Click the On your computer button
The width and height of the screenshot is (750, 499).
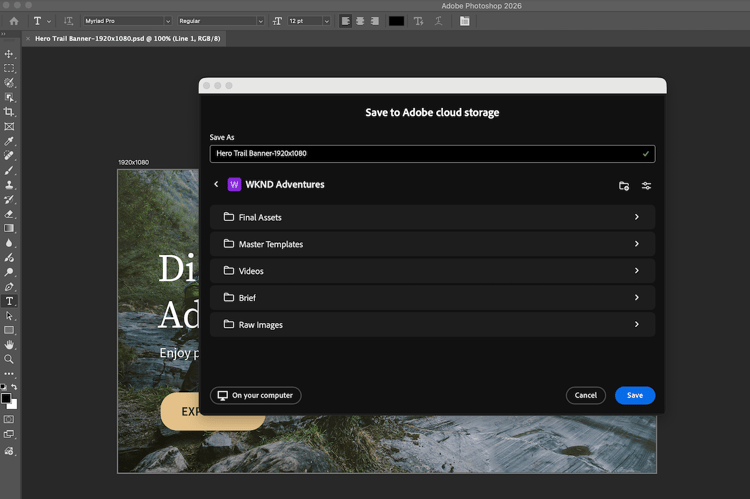[256, 396]
